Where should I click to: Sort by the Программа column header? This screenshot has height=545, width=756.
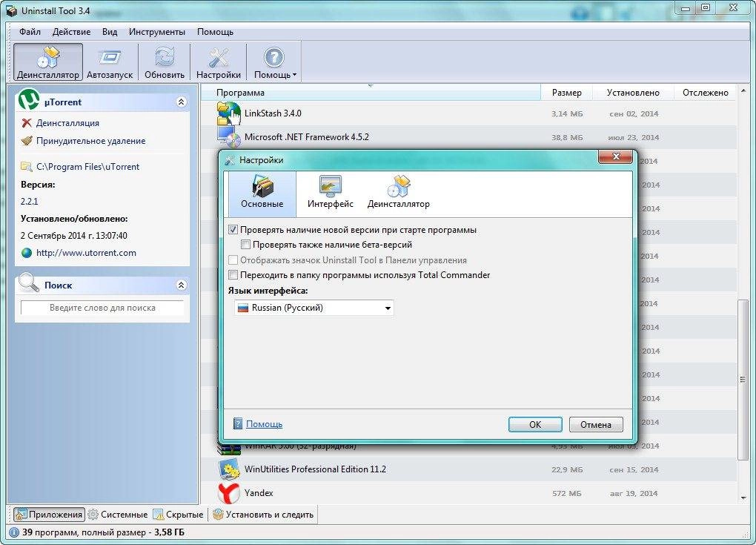371,93
